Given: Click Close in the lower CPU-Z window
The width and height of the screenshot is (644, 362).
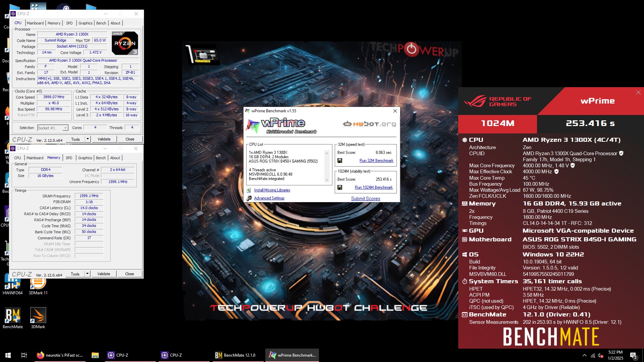Looking at the screenshot, I should pos(129,274).
